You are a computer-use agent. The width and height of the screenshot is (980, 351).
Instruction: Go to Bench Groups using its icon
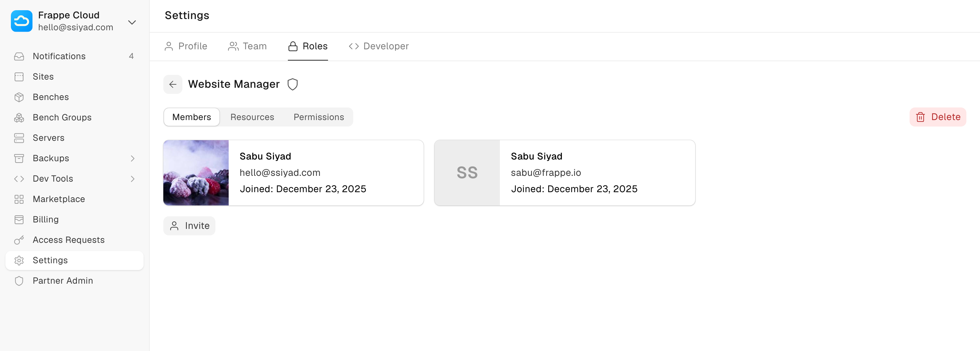coord(19,117)
